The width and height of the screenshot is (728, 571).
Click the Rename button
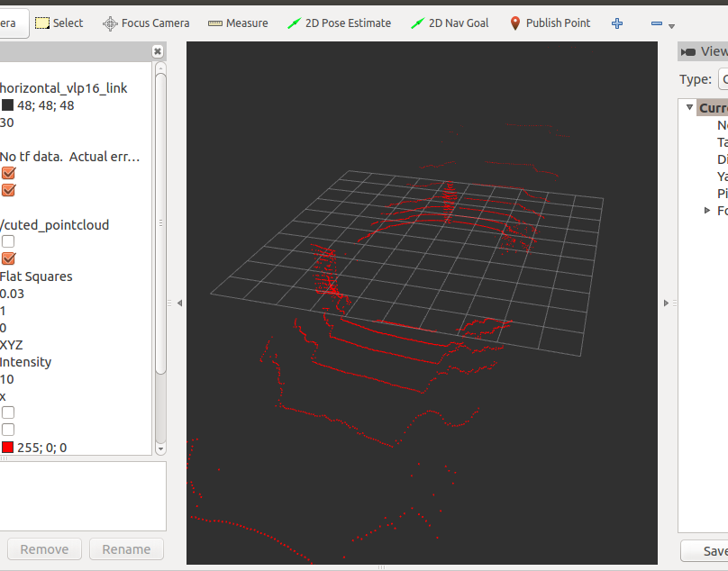tap(126, 549)
